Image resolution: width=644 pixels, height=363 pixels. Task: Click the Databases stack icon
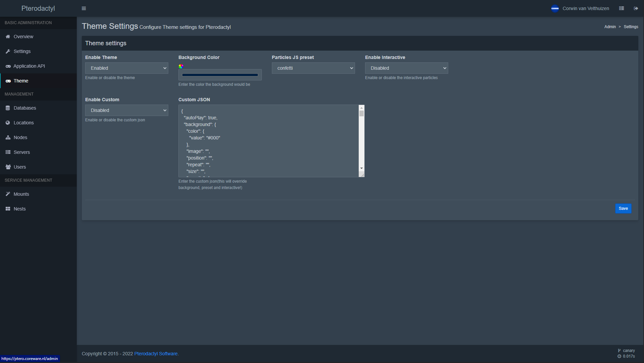[x=8, y=108]
